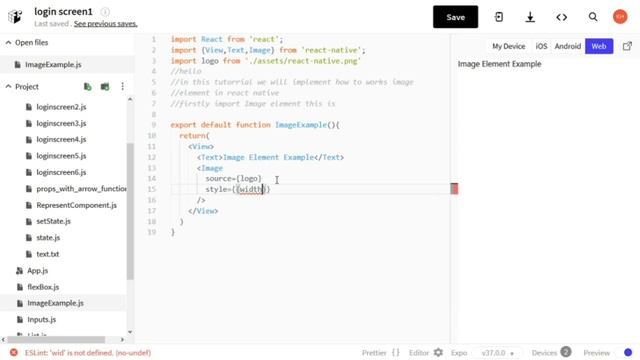
Task: Click the ESLint 'wid' is not defined message
Action: point(88,353)
